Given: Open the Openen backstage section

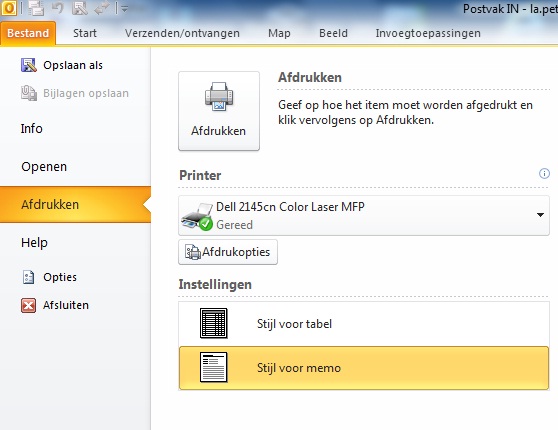Looking at the screenshot, I should pos(44,167).
